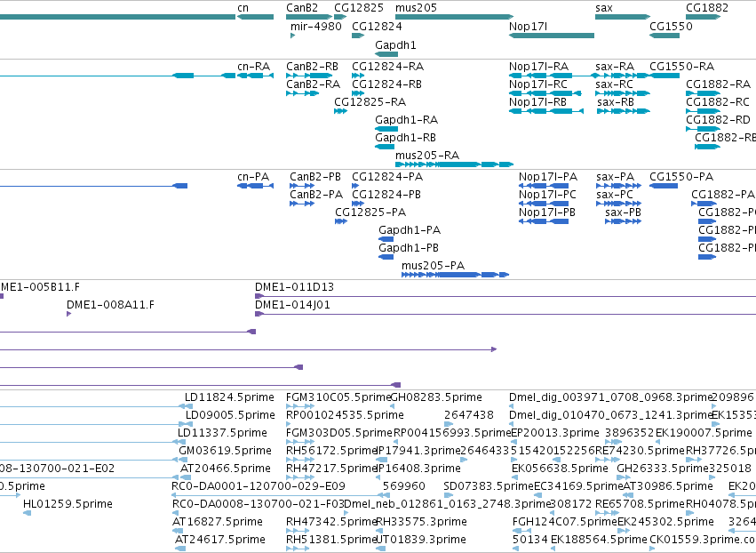756x553 pixels.
Task: Select the CG1882-RD transcript label
Action: pos(718,120)
